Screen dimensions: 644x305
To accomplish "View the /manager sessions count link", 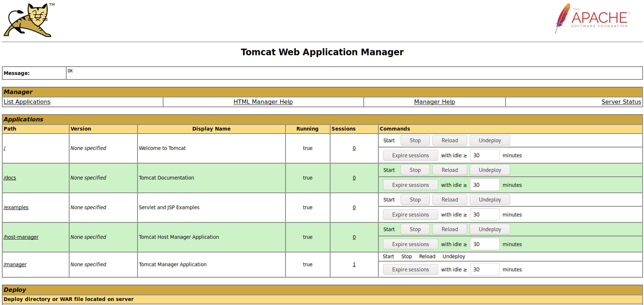I will [354, 264].
